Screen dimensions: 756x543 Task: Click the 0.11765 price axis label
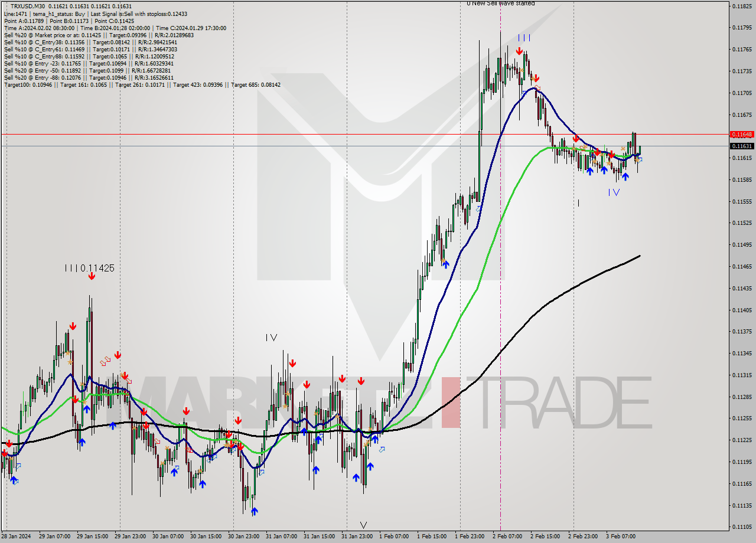[742, 50]
